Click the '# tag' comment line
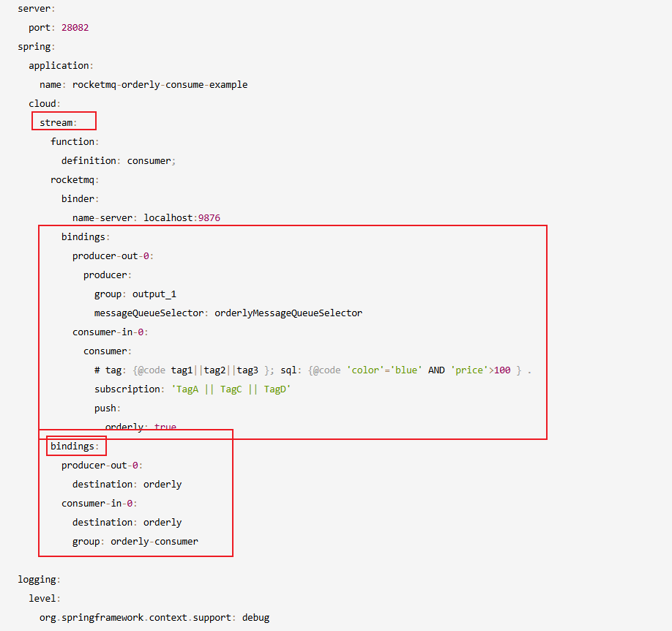Screen dimensions: 672x631 coord(313,370)
